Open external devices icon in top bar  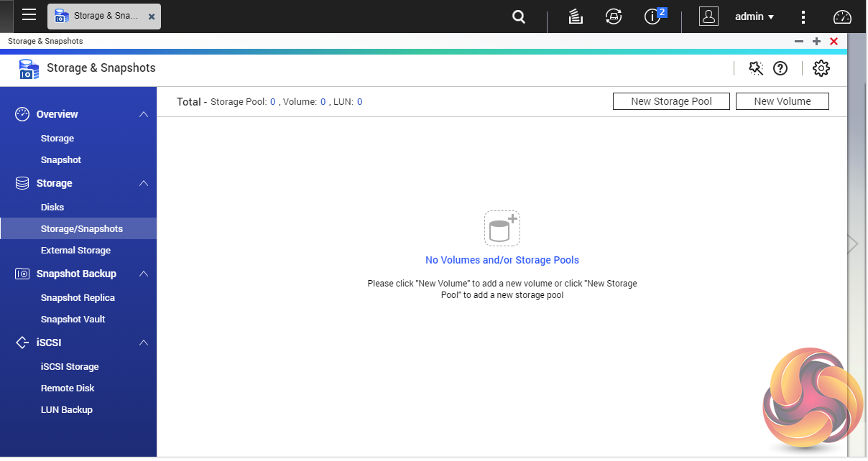[614, 17]
